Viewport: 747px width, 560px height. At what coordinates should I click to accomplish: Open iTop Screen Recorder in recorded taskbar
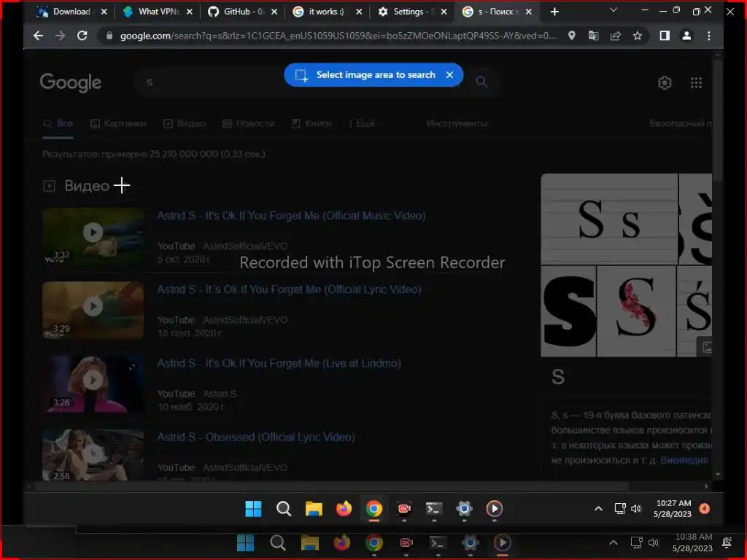404,508
